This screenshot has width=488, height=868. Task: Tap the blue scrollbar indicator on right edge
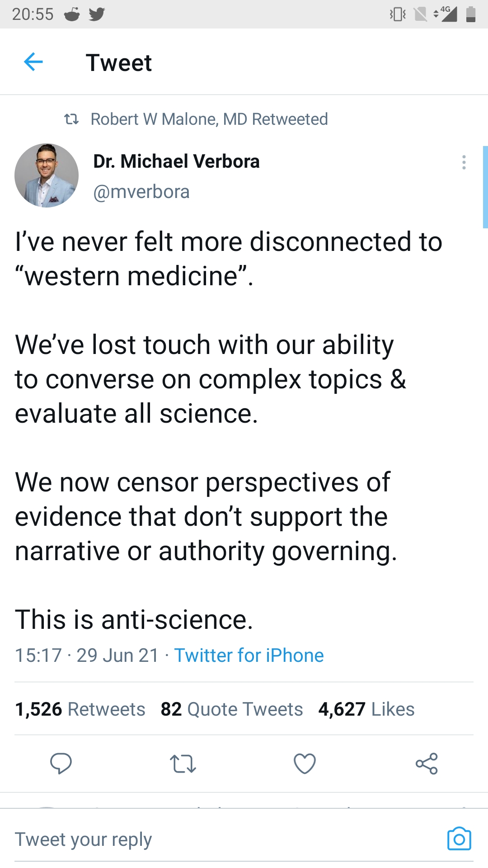tap(485, 187)
